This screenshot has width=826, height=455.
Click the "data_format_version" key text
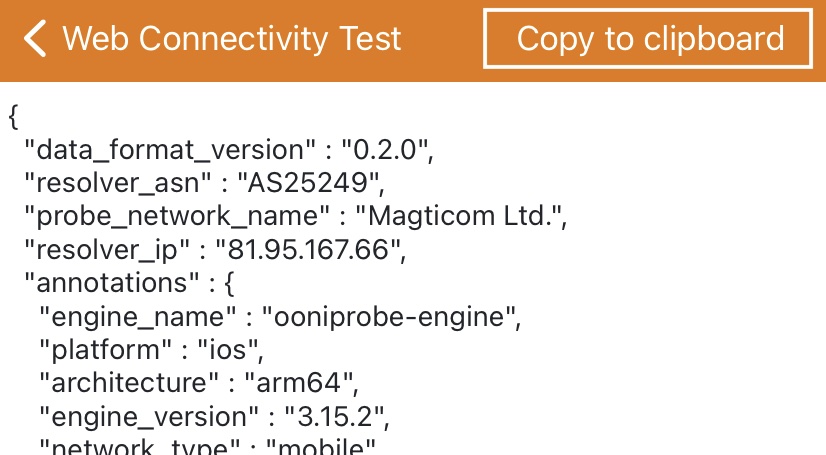pos(168,150)
